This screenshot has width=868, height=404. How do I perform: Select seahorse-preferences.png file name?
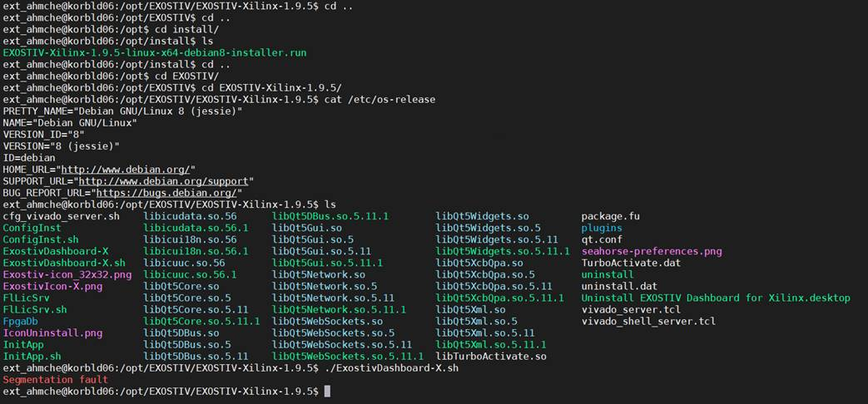coord(652,251)
